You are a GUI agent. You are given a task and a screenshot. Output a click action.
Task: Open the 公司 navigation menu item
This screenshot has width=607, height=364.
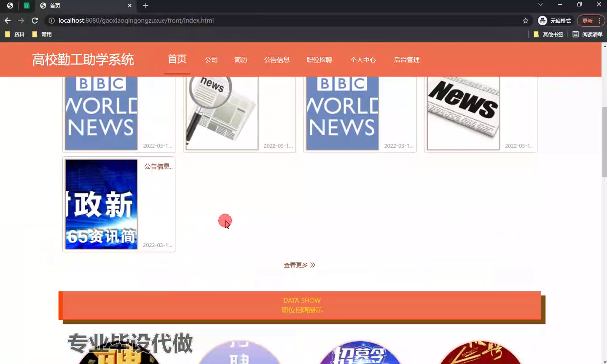[211, 60]
